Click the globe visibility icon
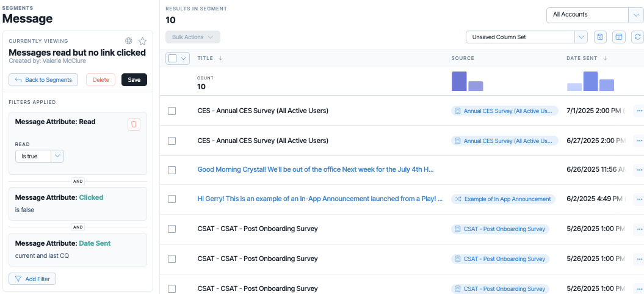This screenshot has width=644, height=294. click(x=129, y=41)
